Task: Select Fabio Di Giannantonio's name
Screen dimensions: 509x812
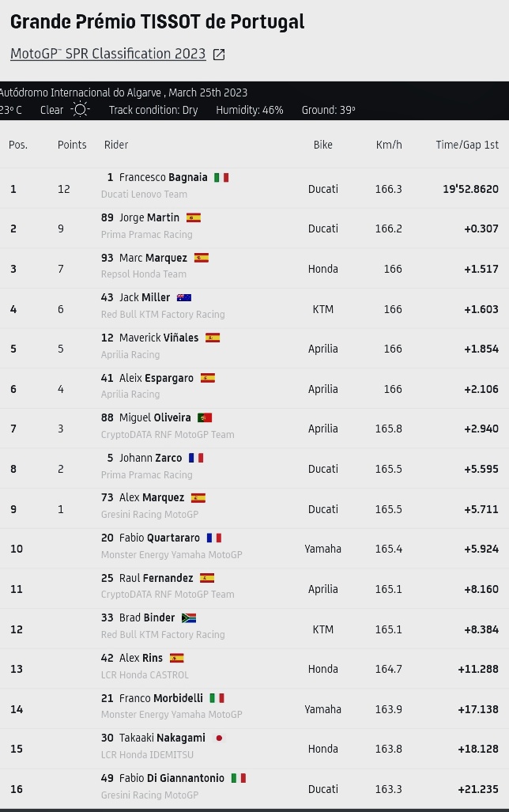Action: pyautogui.click(x=172, y=778)
